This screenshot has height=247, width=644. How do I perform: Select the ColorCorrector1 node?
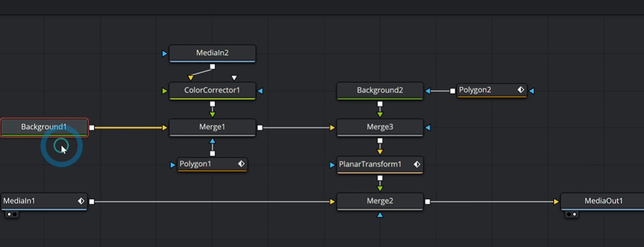point(213,91)
